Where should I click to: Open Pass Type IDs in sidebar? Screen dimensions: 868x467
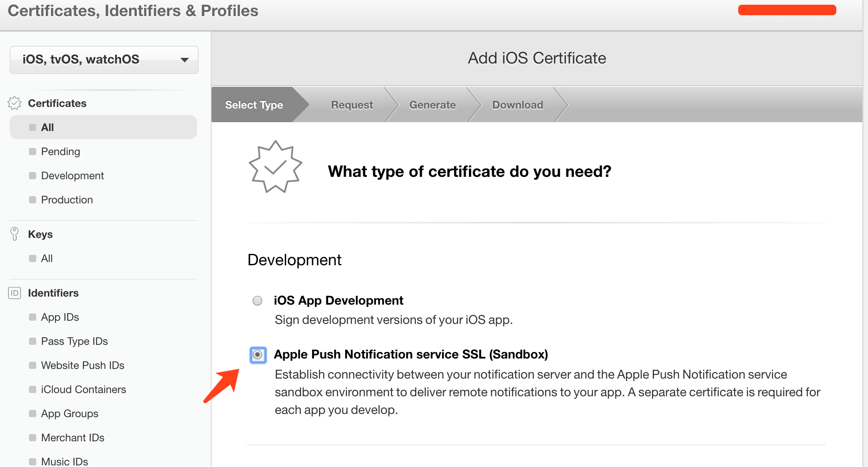pos(74,341)
